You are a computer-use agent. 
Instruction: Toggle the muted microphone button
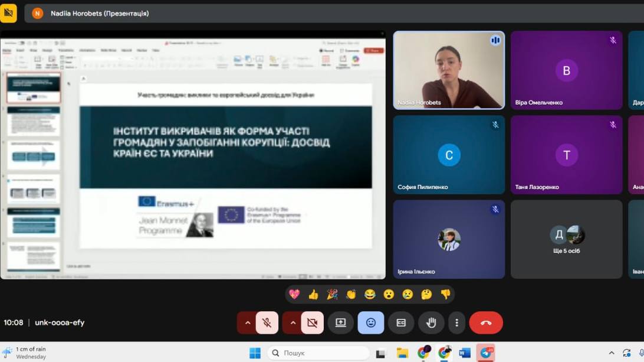[267, 322]
